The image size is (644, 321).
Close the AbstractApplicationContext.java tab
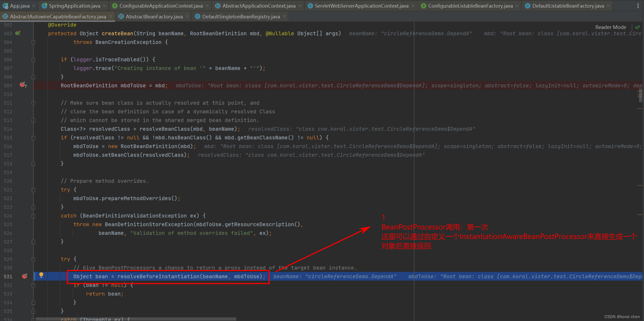tap(300, 6)
